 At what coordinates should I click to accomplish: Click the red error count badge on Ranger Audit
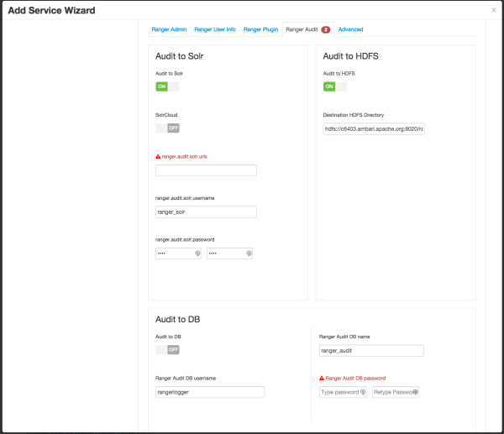[x=325, y=29]
